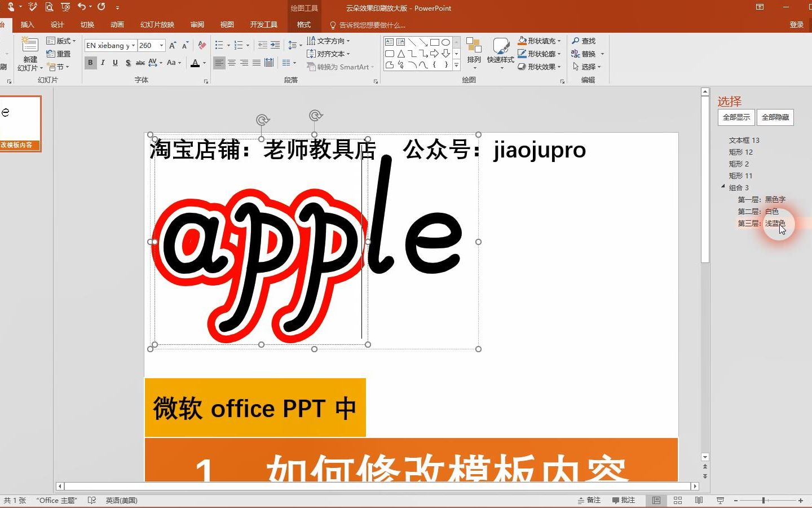The image size is (812, 508).
Task: Click 全部隐藏 button in selection pane
Action: (775, 117)
